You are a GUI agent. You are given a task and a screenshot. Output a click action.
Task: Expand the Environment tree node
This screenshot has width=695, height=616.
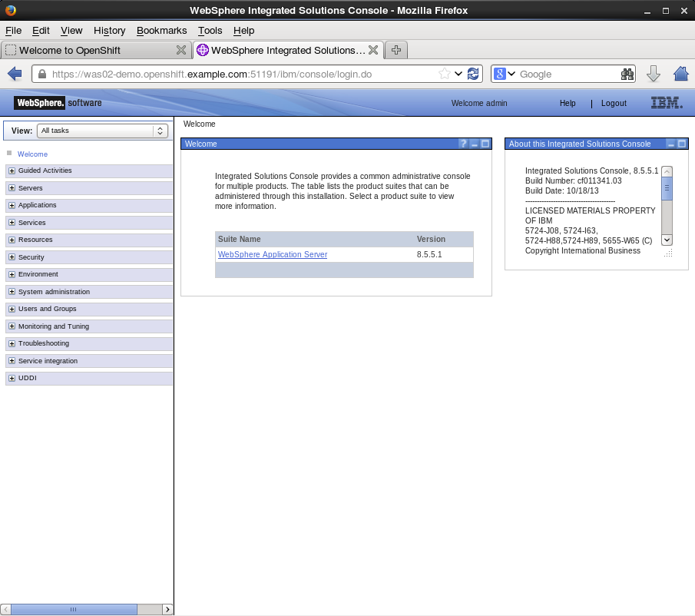click(12, 274)
